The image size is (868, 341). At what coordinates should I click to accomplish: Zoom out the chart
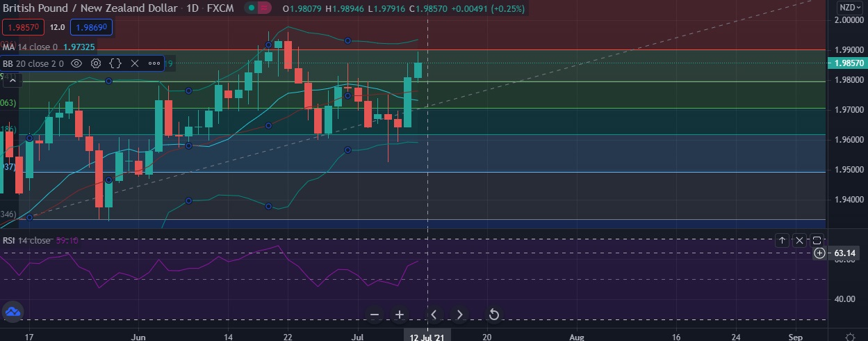[x=375, y=315]
